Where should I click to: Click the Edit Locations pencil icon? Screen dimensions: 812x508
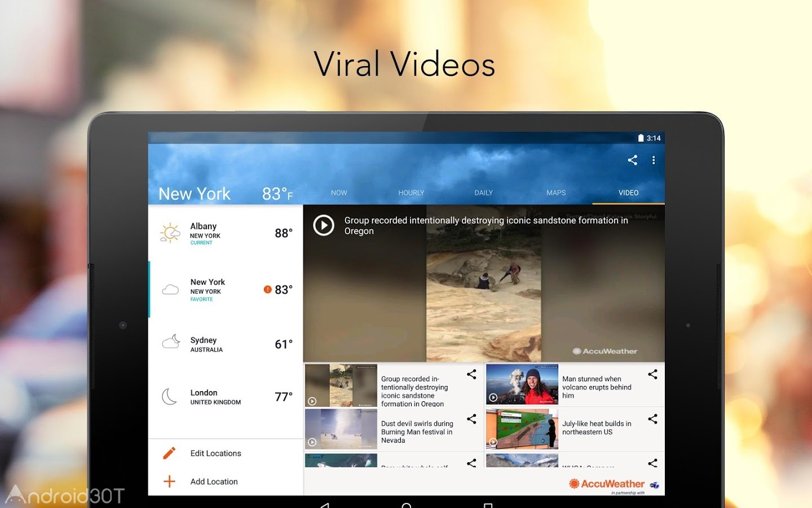click(x=169, y=453)
